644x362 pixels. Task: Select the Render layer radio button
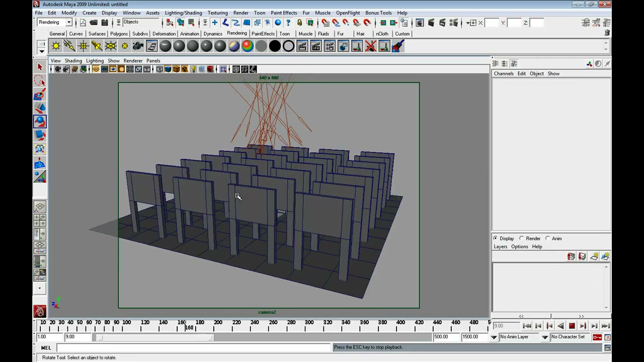click(522, 238)
